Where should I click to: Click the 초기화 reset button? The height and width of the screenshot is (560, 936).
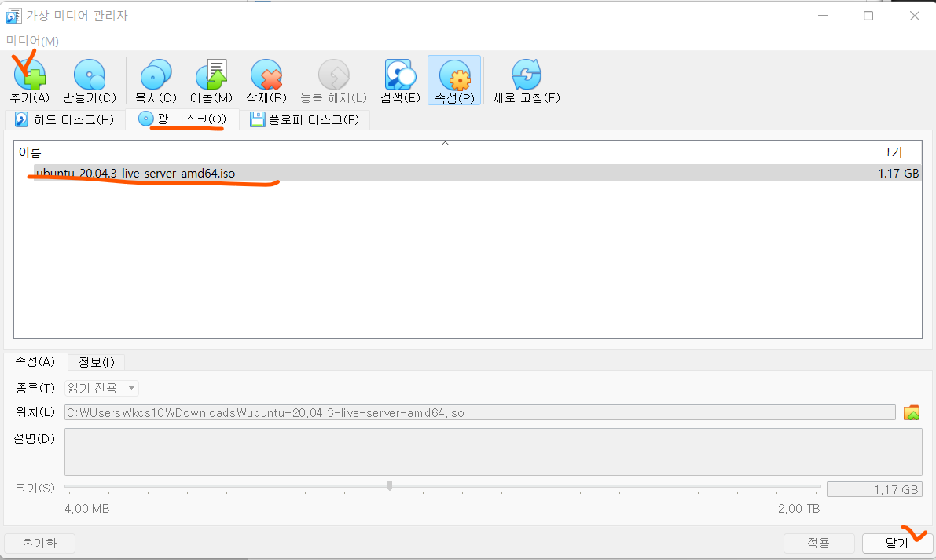click(39, 544)
